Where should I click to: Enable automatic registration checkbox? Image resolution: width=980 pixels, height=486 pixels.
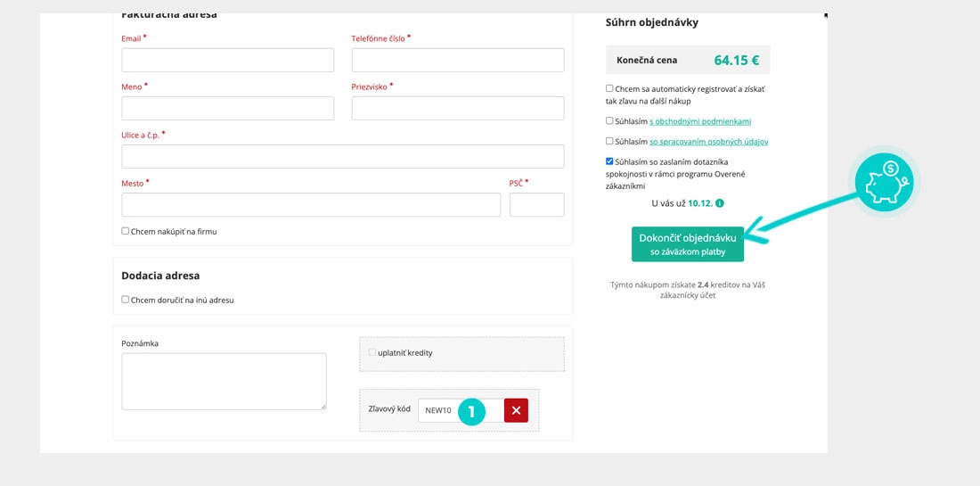[x=609, y=88]
